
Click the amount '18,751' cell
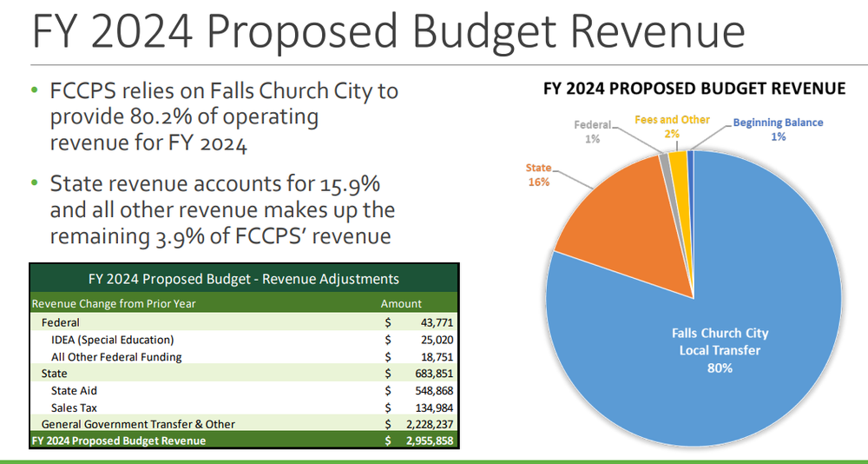[437, 357]
